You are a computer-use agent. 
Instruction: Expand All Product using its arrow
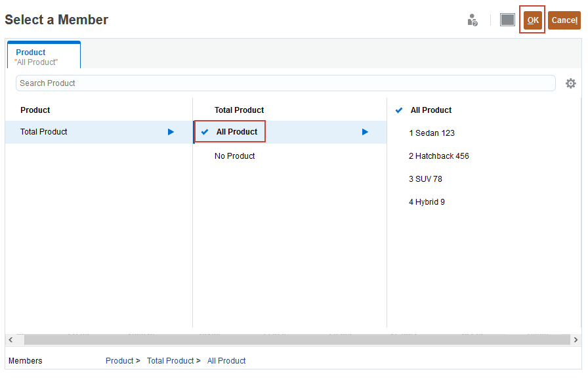pos(365,132)
